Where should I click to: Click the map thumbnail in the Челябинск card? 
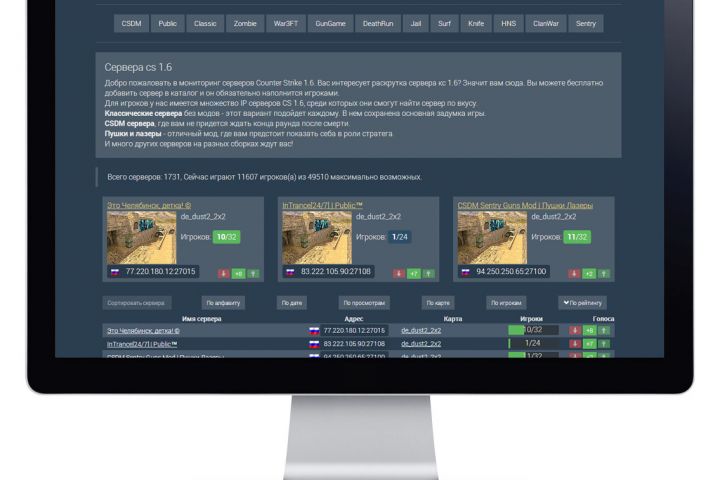(141, 237)
